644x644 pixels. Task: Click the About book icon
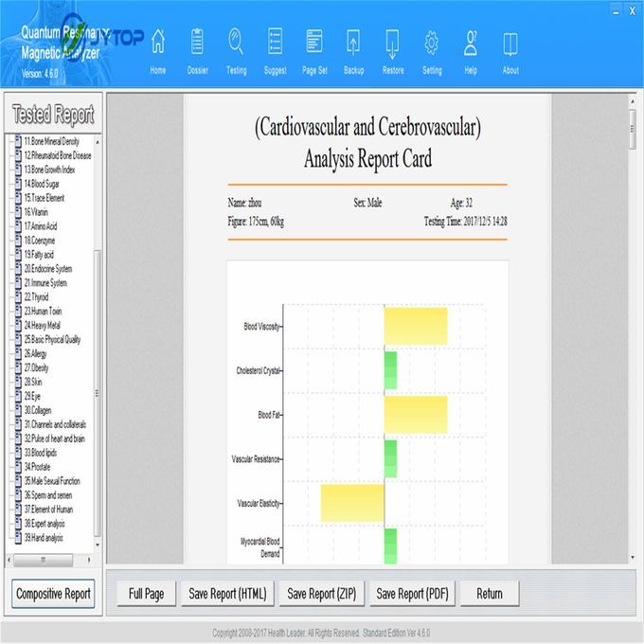[510, 44]
